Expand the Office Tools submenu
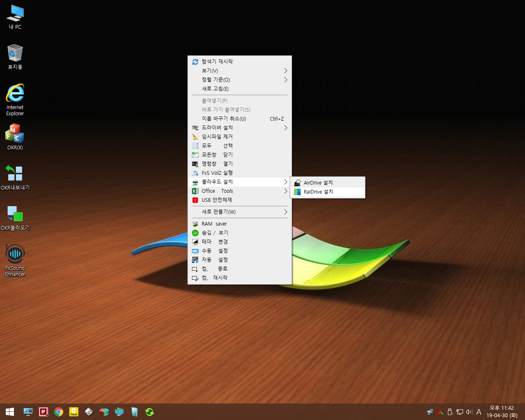 [240, 191]
